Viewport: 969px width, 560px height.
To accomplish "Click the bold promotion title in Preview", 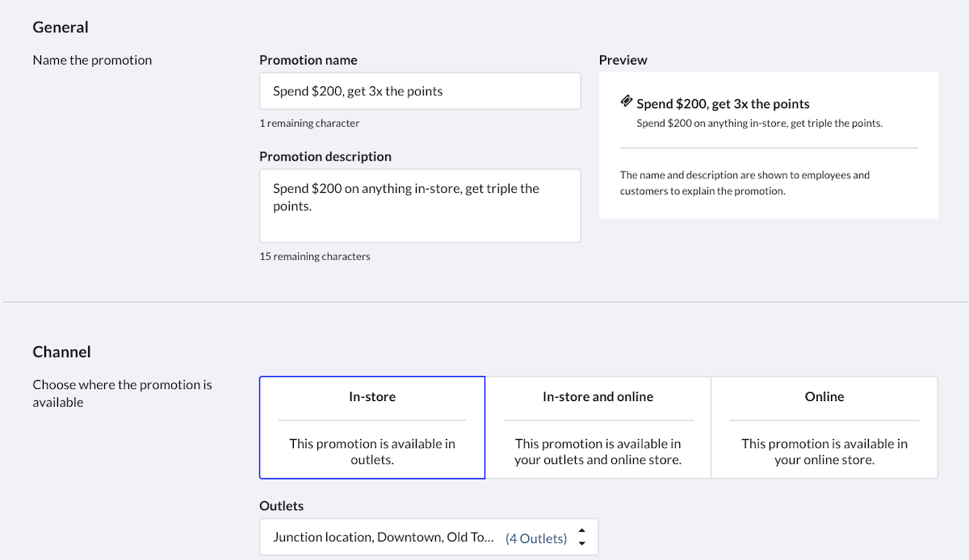I will coord(723,104).
